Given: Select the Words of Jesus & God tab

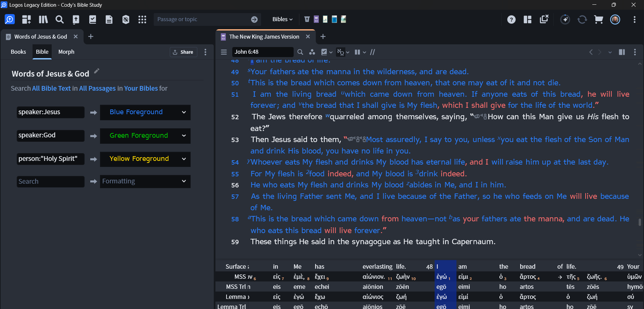Looking at the screenshot, I should pyautogui.click(x=41, y=37).
